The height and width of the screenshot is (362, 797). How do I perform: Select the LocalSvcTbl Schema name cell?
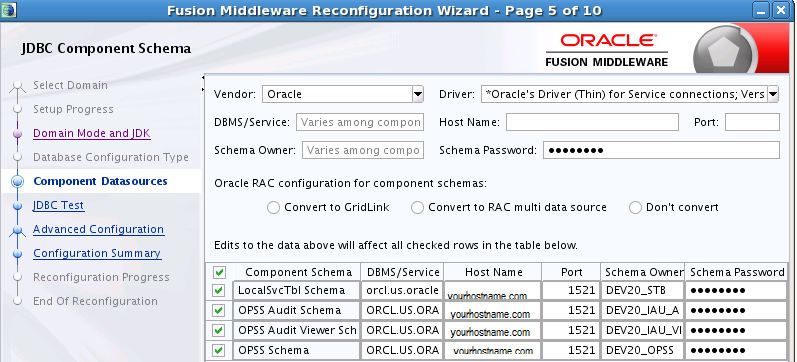[x=297, y=291]
